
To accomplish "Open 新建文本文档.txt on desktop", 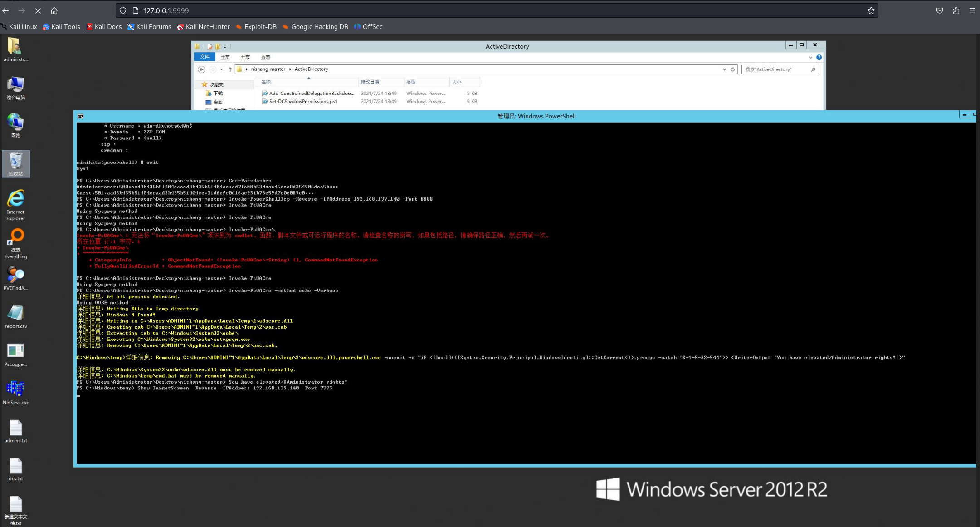I will click(15, 510).
